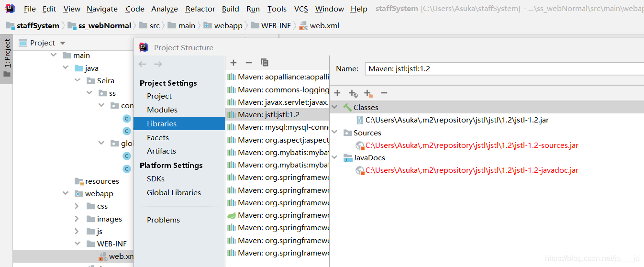Open the Help menu

point(359,9)
